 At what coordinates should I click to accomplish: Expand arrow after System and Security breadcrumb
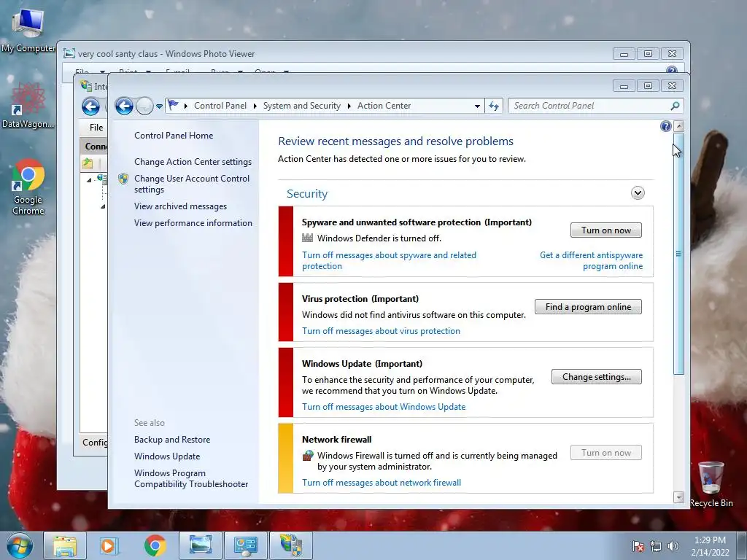point(349,106)
